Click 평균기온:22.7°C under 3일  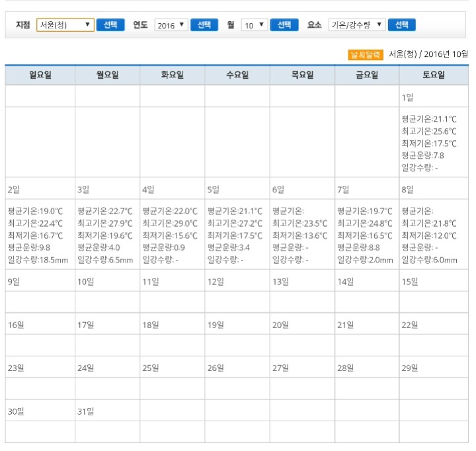[104, 211]
